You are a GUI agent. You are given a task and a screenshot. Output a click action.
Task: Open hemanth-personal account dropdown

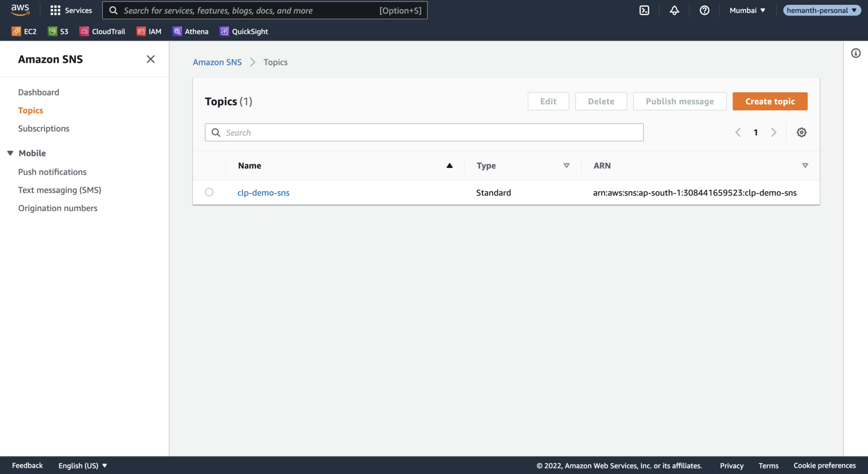pyautogui.click(x=821, y=11)
